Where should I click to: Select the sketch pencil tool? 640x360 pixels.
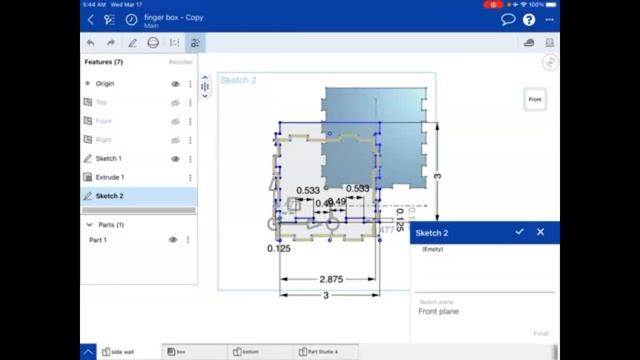point(132,43)
